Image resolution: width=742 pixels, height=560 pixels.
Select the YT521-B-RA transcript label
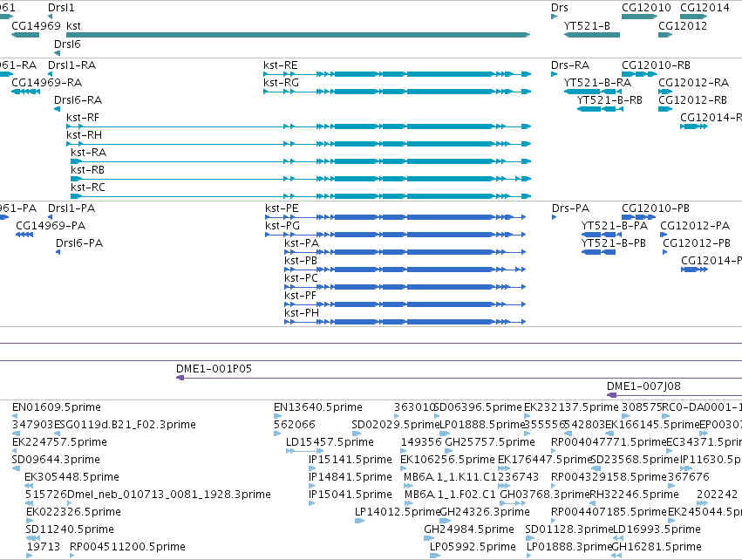[x=597, y=82]
